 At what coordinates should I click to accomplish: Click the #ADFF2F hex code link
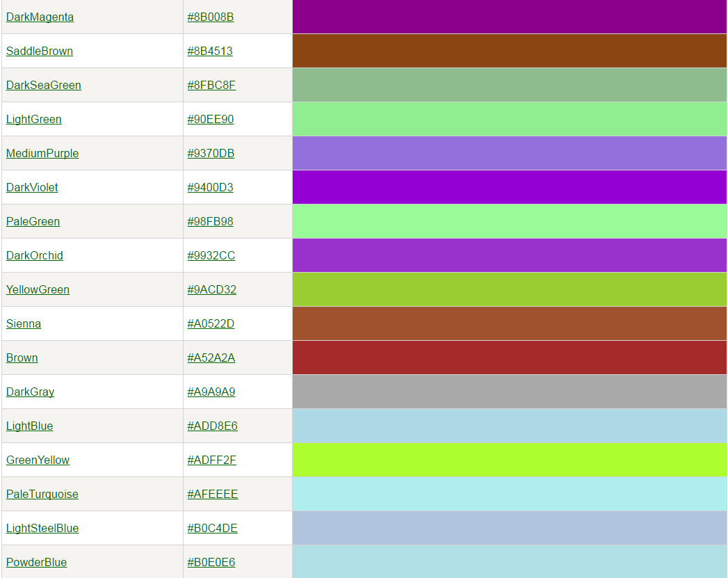pos(211,460)
